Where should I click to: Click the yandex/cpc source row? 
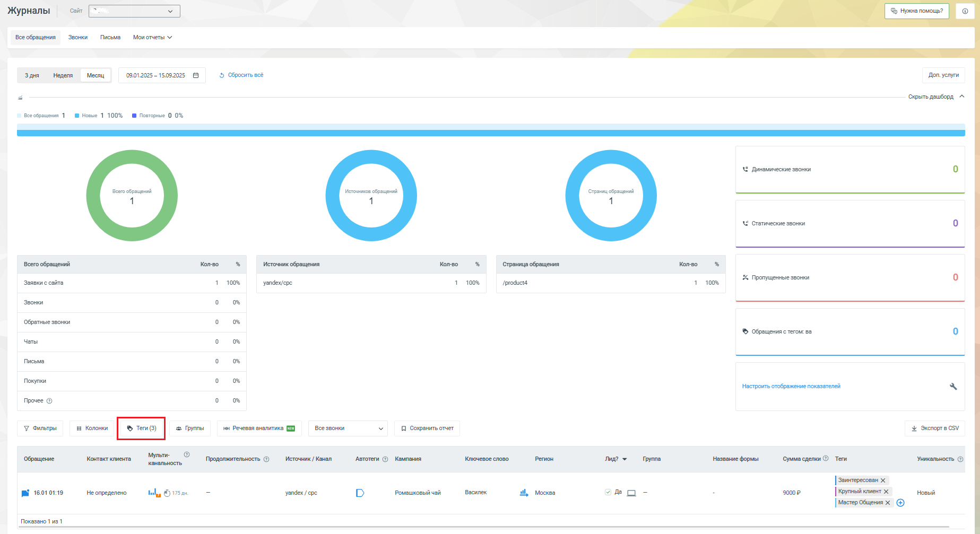click(371, 283)
